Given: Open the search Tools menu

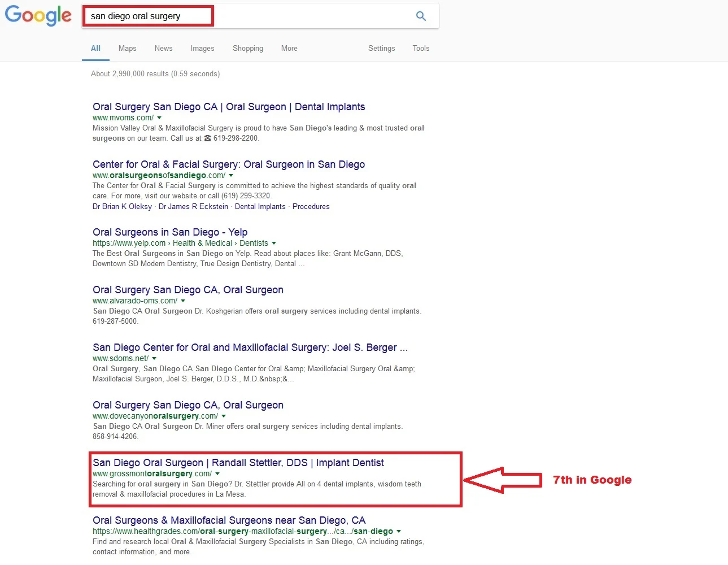Looking at the screenshot, I should click(421, 49).
